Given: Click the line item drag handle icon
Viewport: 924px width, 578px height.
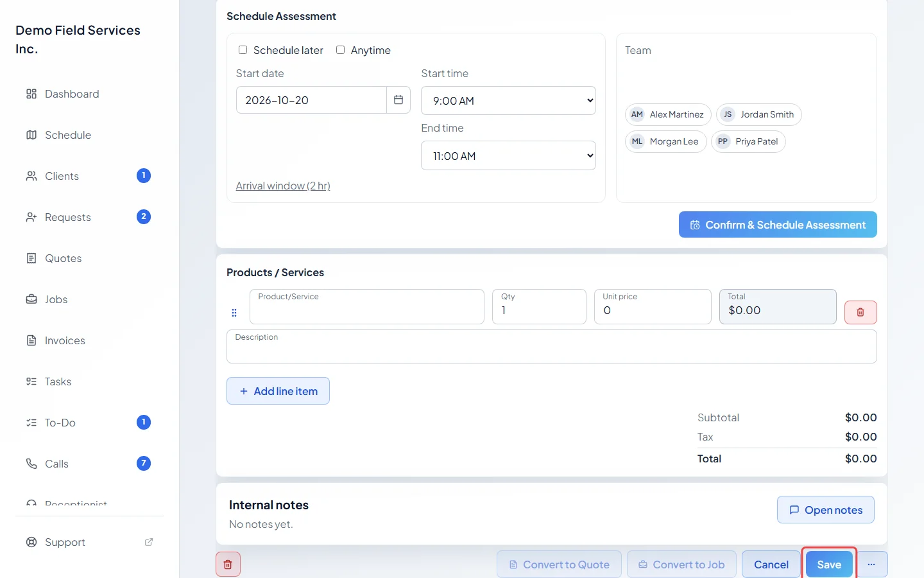Looking at the screenshot, I should [x=234, y=313].
